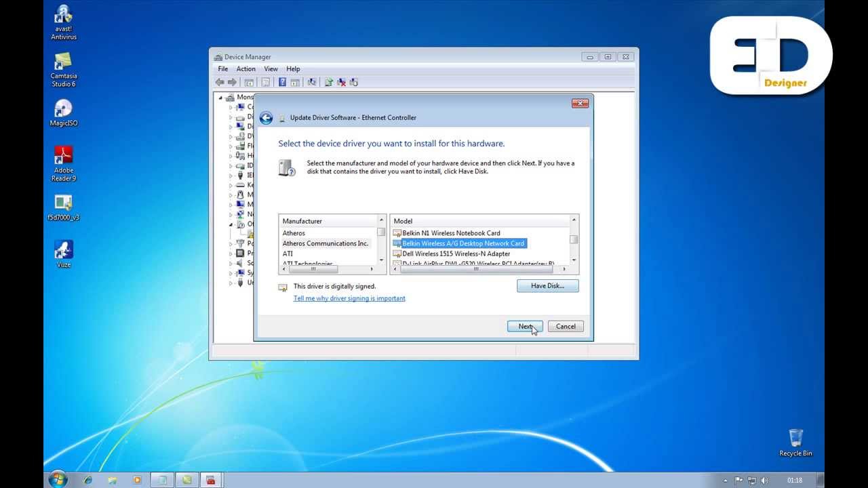This screenshot has width=868, height=488.
Task: Select Belkin N1 Wireless Notebook Card
Action: coord(451,233)
